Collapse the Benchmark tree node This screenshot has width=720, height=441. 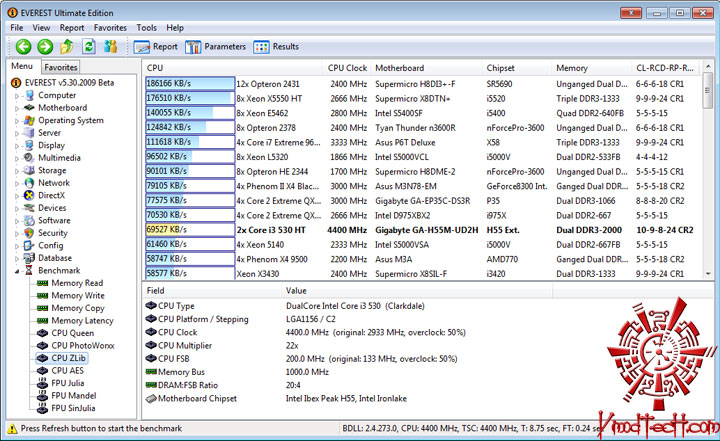click(17, 271)
